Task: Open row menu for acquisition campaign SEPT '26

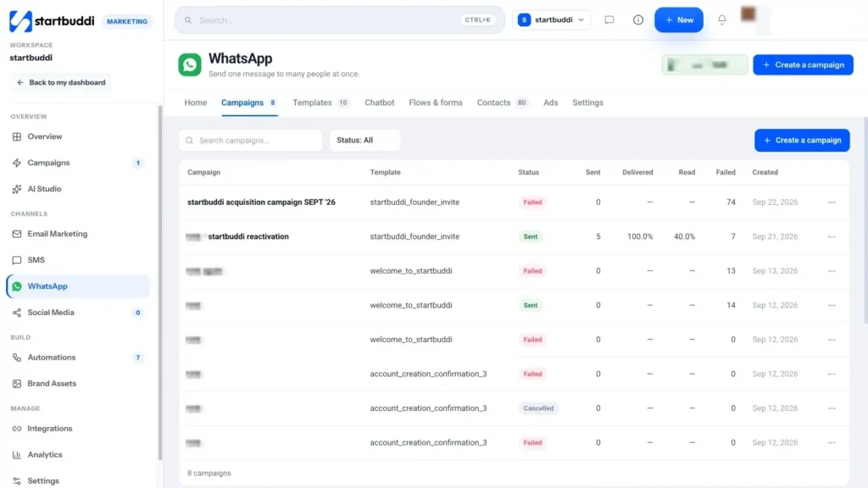Action: click(x=832, y=202)
